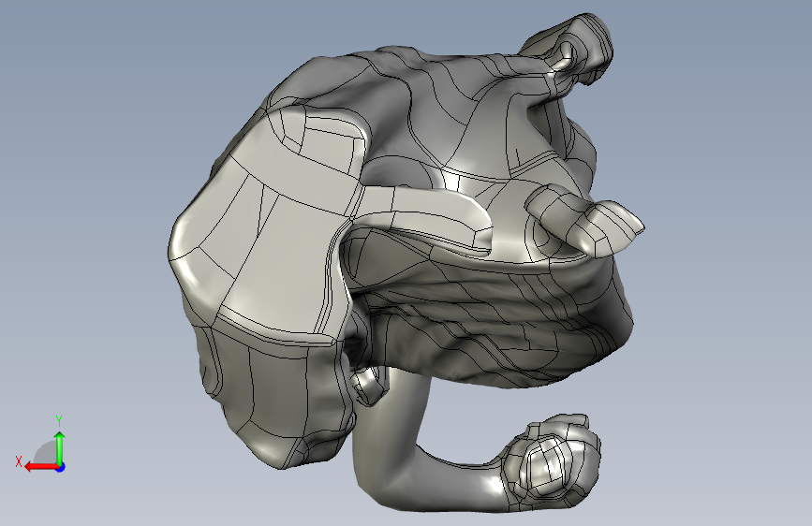Click the red X axis arrow on the triad
Image resolution: width=812 pixels, height=526 pixels.
[x=41, y=467]
